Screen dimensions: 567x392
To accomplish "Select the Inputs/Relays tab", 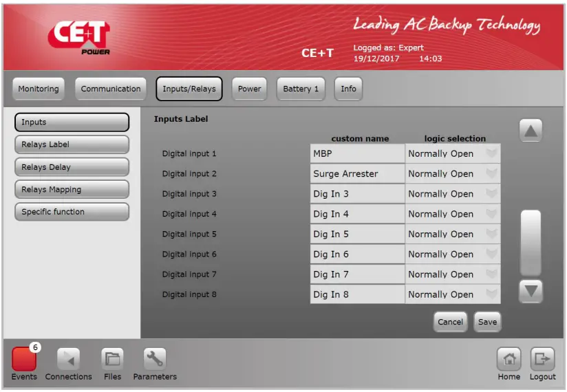I will point(189,89).
